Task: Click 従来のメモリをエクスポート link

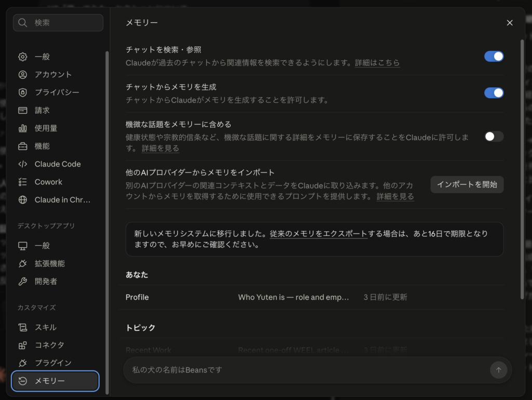Action: coord(318,234)
